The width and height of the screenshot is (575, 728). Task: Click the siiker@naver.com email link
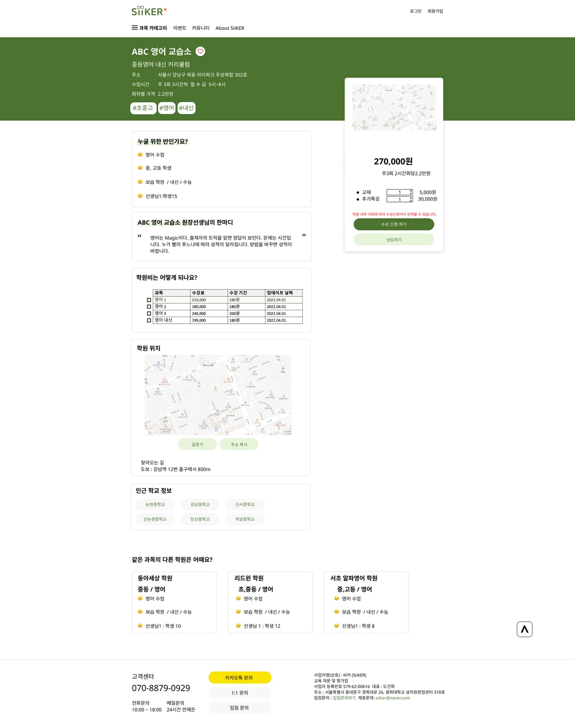click(x=393, y=698)
